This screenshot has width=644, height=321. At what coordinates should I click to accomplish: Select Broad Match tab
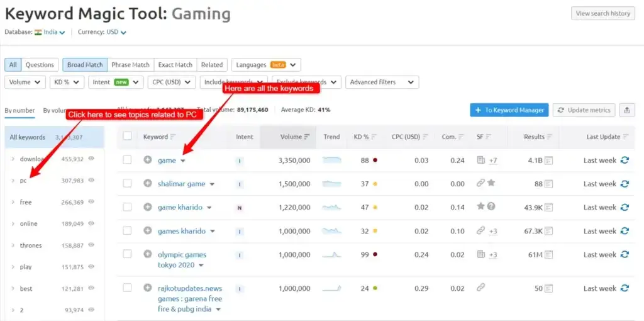pyautogui.click(x=85, y=65)
